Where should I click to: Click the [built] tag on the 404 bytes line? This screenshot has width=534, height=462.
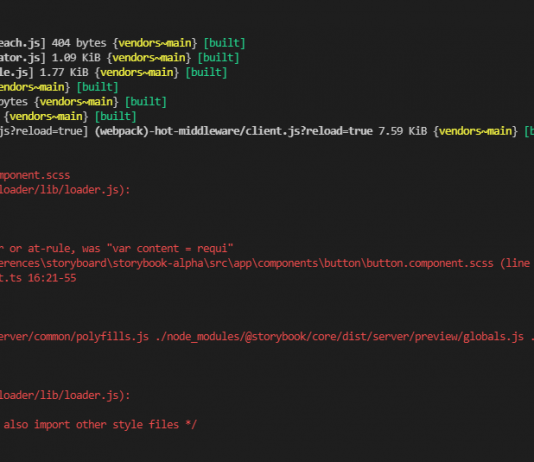click(224, 43)
